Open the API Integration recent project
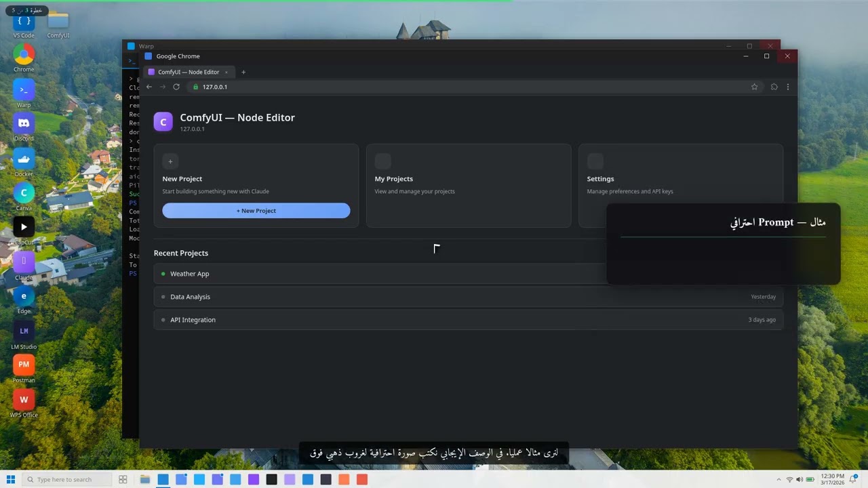 (469, 320)
